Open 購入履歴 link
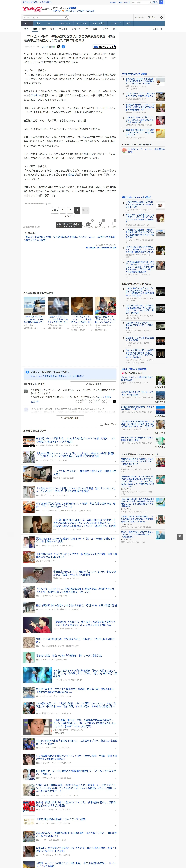The image size is (186, 868). pos(152,17)
